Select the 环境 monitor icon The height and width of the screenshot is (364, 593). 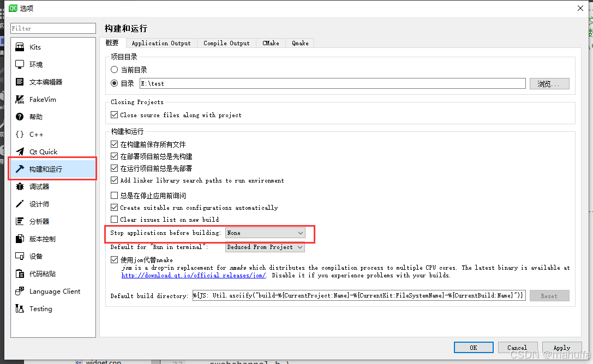coord(20,64)
